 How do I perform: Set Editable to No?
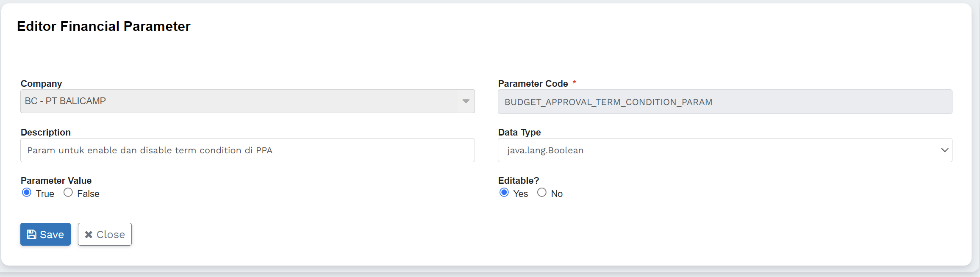click(542, 193)
